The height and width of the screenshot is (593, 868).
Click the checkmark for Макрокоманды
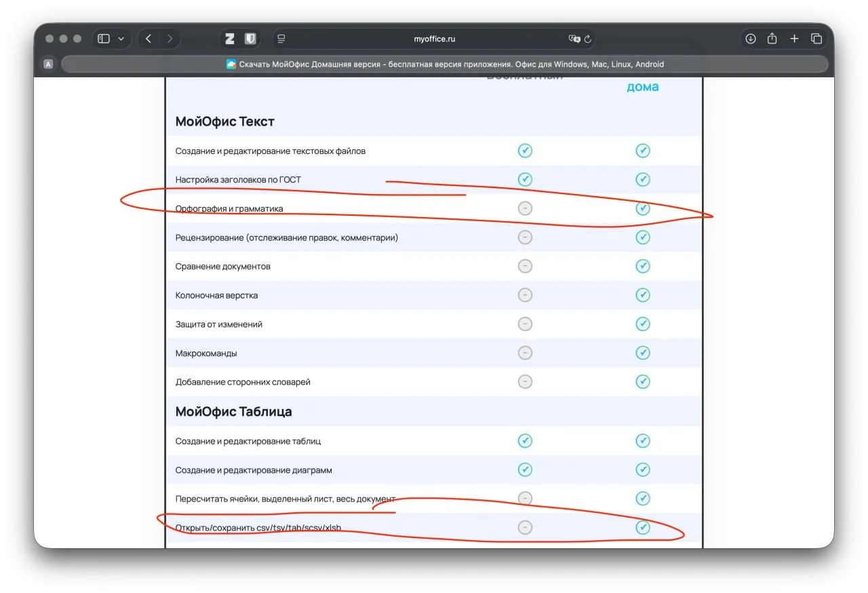(x=643, y=353)
